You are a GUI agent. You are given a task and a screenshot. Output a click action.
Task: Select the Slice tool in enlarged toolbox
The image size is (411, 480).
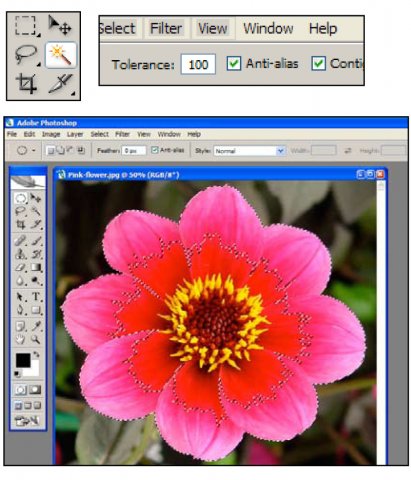pos(61,83)
